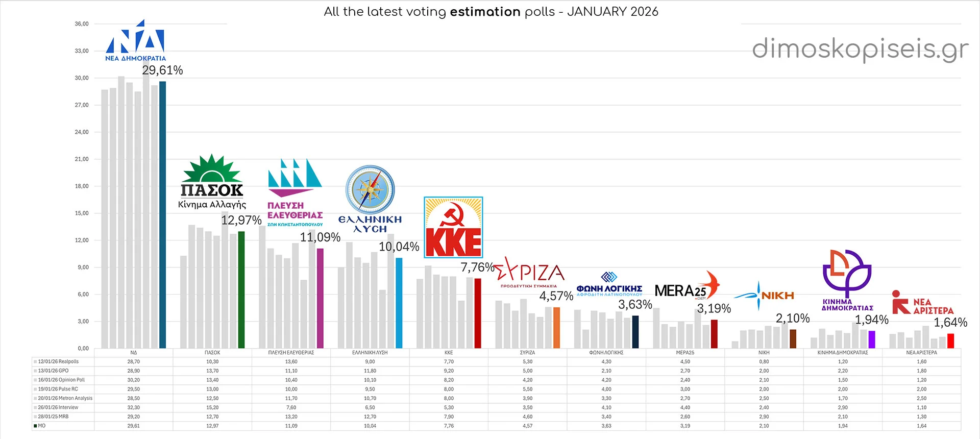Open the dimoskopiseis.gr watermark link
Screen dimensions: 980x439
tap(860, 50)
